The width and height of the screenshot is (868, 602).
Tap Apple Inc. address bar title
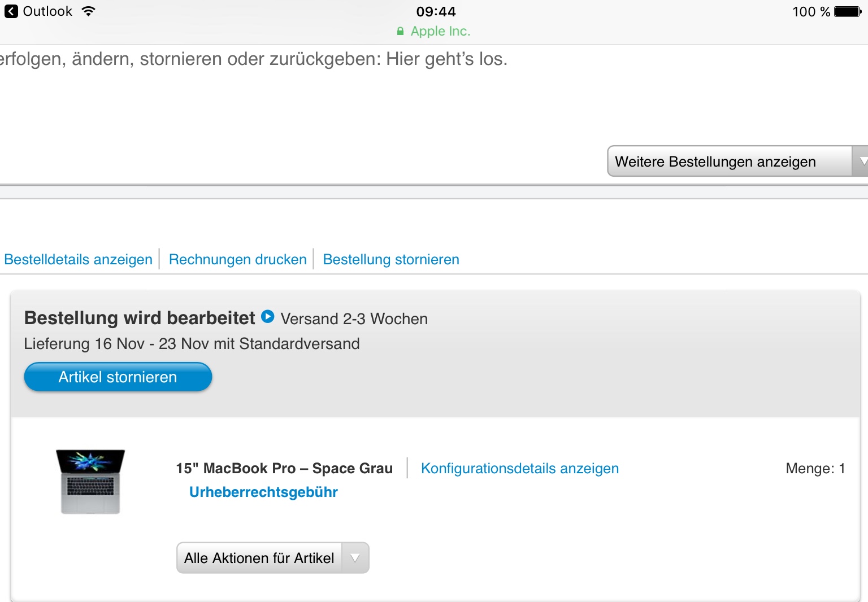440,31
